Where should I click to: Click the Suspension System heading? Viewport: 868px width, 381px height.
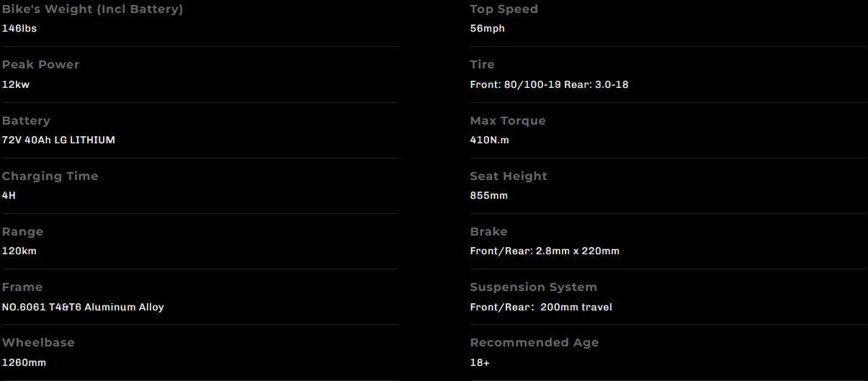point(533,287)
